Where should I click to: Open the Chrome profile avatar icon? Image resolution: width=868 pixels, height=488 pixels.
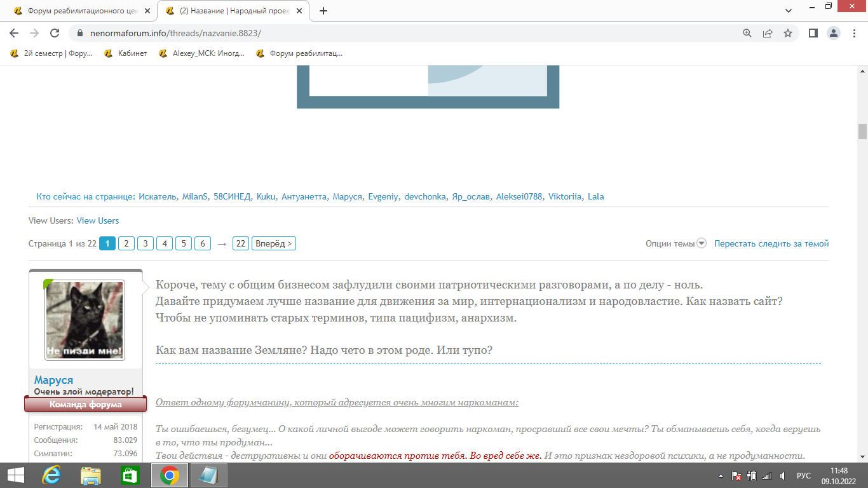click(x=834, y=33)
